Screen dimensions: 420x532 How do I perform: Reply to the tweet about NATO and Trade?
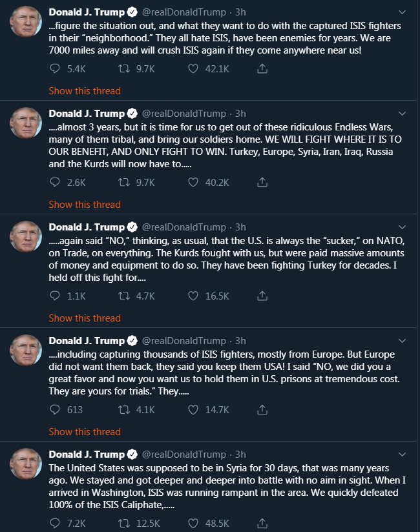(x=54, y=295)
